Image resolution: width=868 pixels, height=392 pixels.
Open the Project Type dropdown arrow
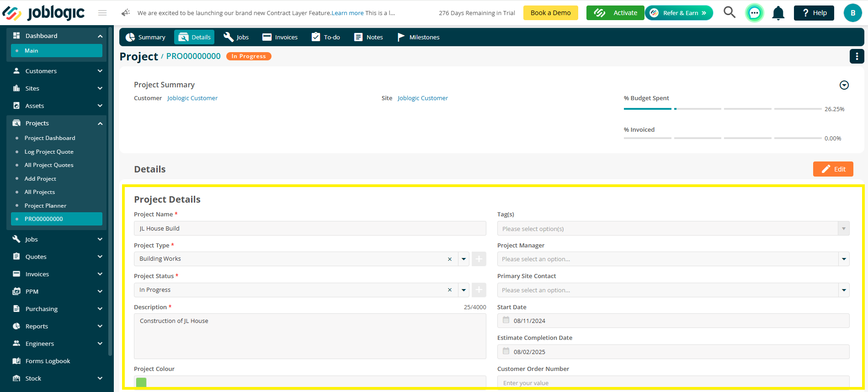pyautogui.click(x=463, y=259)
